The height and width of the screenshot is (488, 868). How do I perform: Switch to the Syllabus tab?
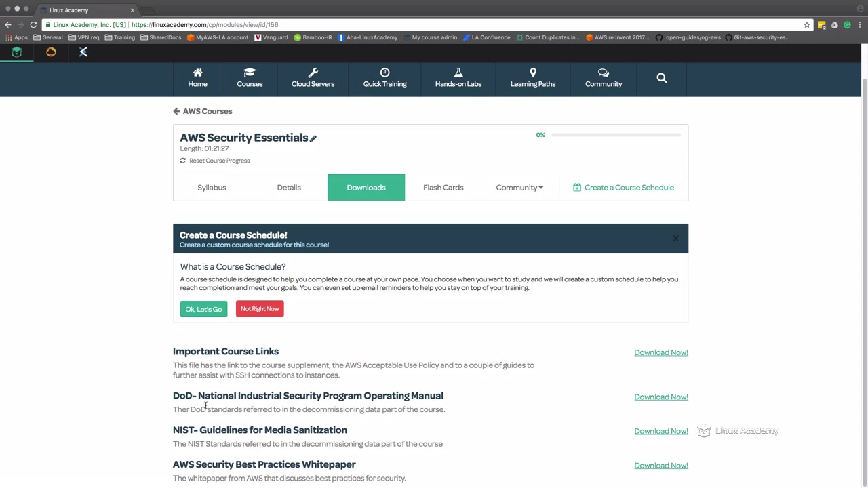pyautogui.click(x=212, y=188)
